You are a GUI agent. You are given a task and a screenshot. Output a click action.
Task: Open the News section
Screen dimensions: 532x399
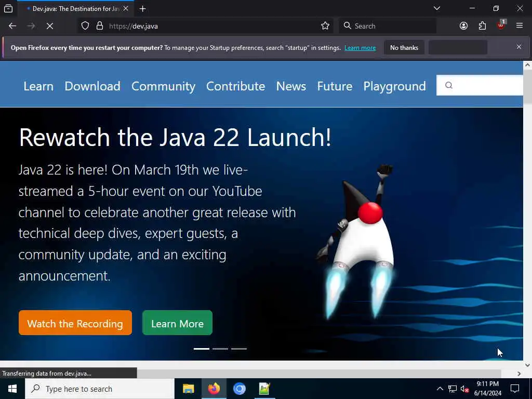click(291, 86)
